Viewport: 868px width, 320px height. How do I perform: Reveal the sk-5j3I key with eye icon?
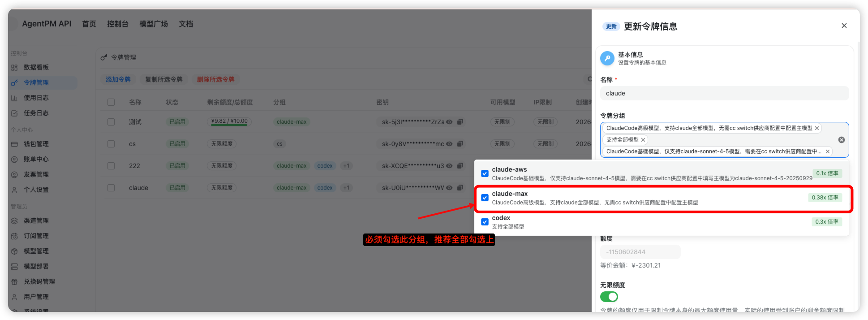click(x=449, y=122)
